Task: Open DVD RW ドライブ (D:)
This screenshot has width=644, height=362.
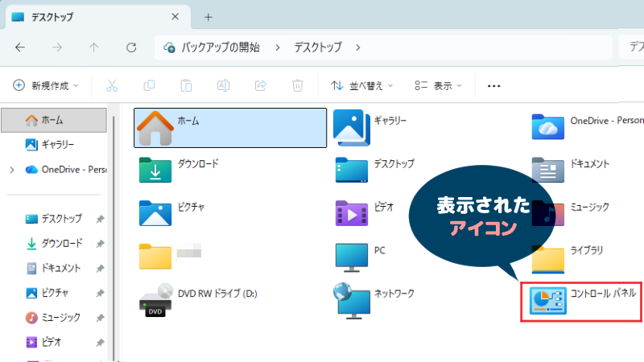Action: tap(198, 300)
